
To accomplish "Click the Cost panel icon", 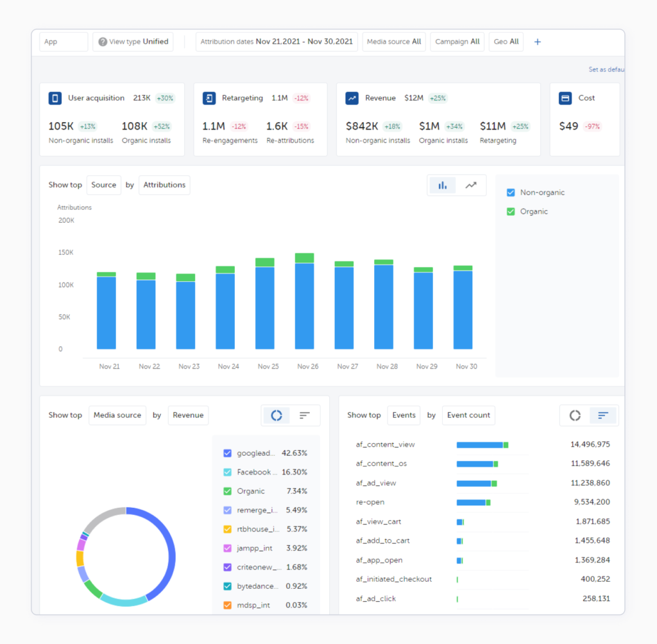I will coord(565,98).
